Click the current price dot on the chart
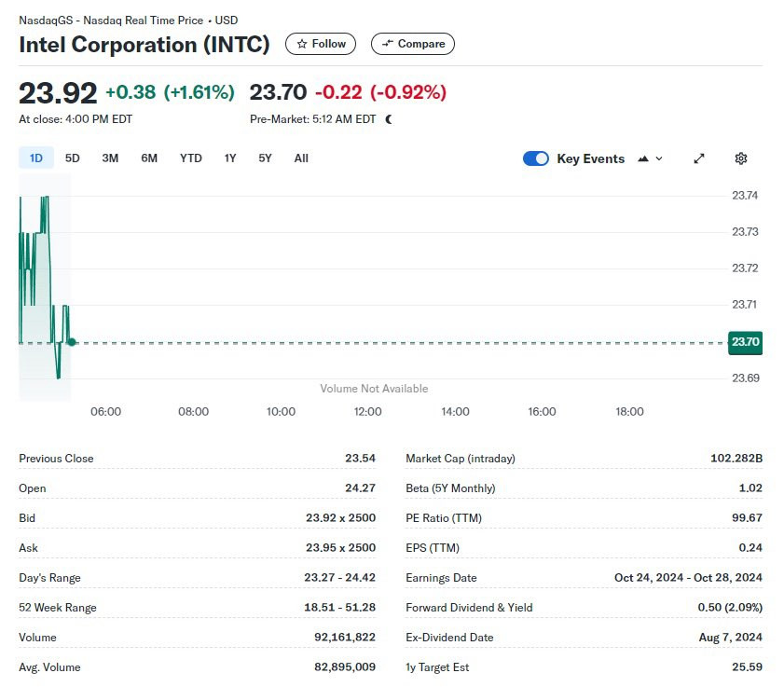Viewport: 784px width, 687px height. pos(72,342)
